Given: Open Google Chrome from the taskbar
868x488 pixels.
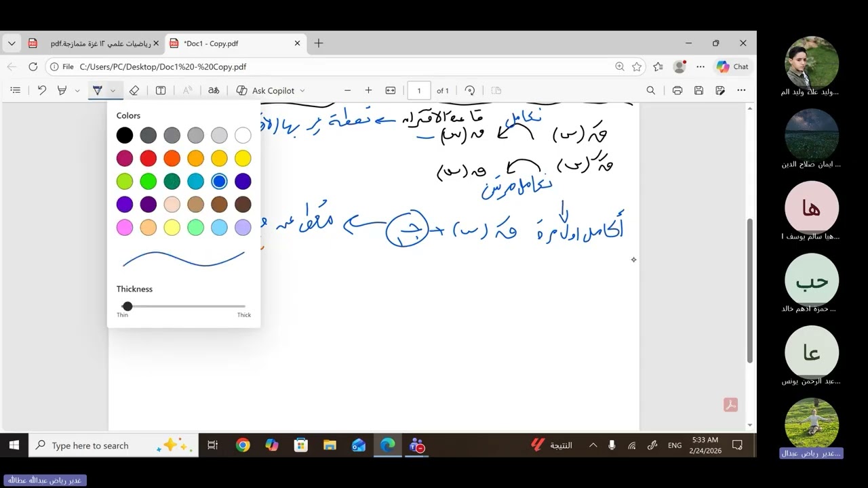Looking at the screenshot, I should [x=243, y=445].
